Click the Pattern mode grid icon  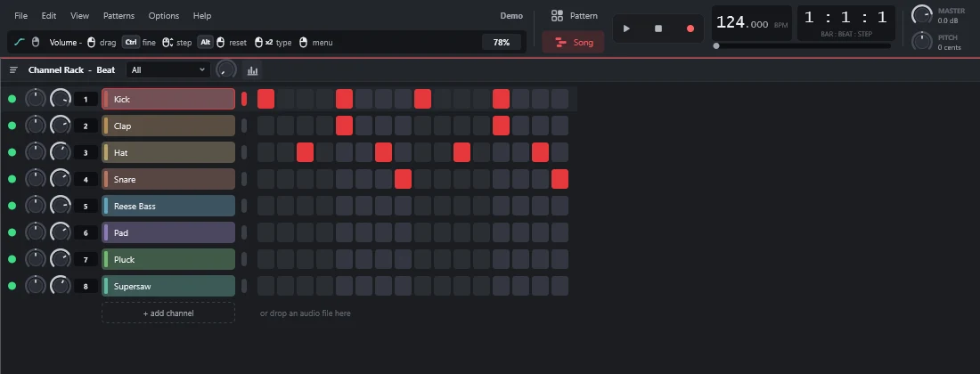point(557,16)
